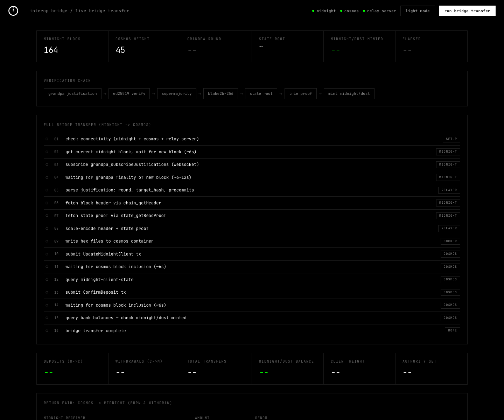The width and height of the screenshot is (504, 420).
Task: Click step 07 fetch state proof row
Action: 252,216
